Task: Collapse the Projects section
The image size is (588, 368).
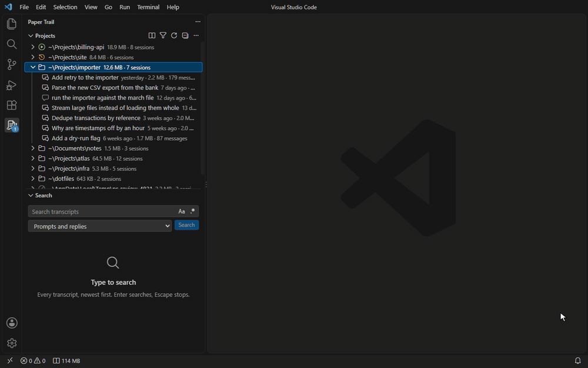Action: (x=31, y=36)
